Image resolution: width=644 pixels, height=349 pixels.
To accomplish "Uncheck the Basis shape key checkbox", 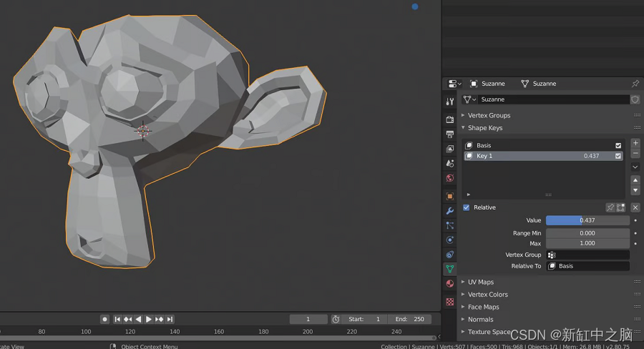I will [618, 145].
